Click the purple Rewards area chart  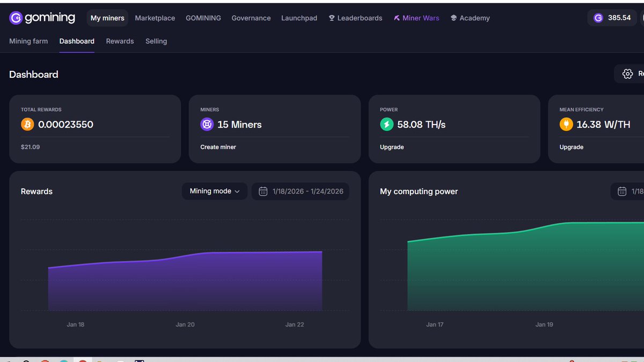(x=185, y=282)
